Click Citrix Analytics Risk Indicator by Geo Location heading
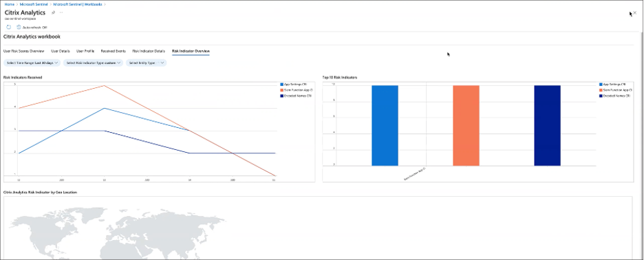644x260 pixels. pyautogui.click(x=40, y=192)
